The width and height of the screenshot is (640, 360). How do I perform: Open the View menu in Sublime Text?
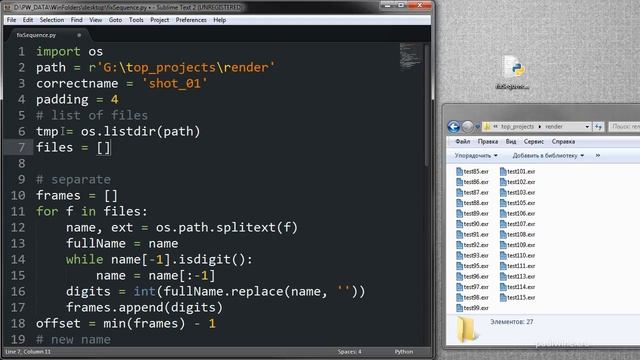point(96,20)
